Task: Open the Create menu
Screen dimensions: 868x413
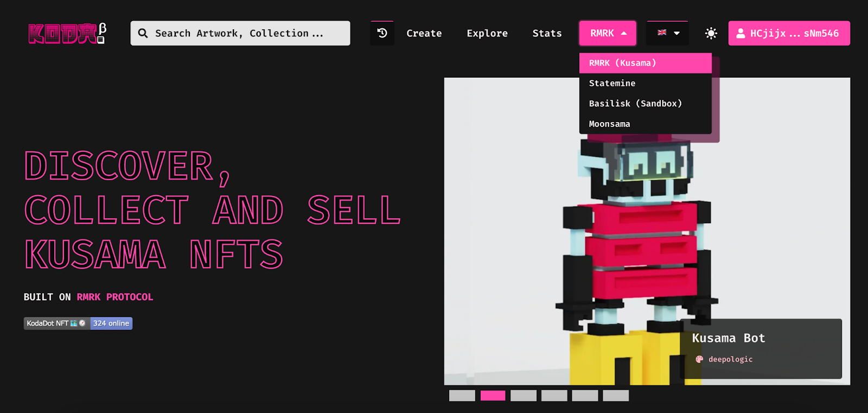Action: point(424,33)
